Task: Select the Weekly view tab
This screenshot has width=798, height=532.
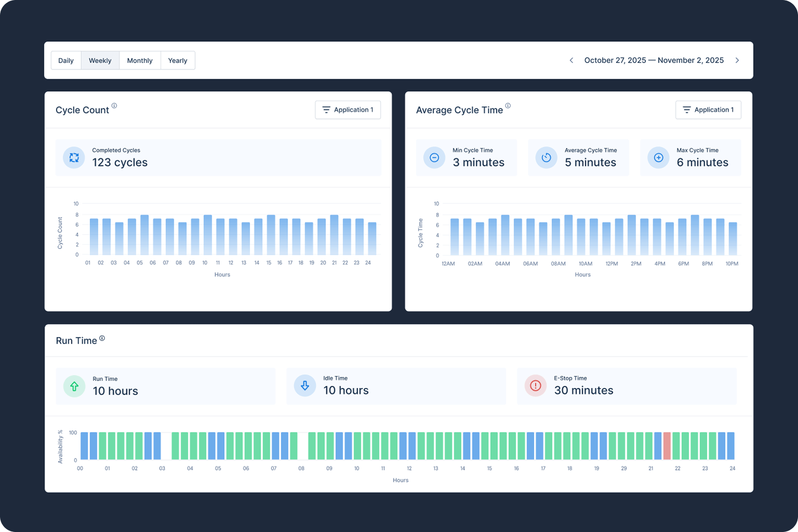Action: pos(100,61)
